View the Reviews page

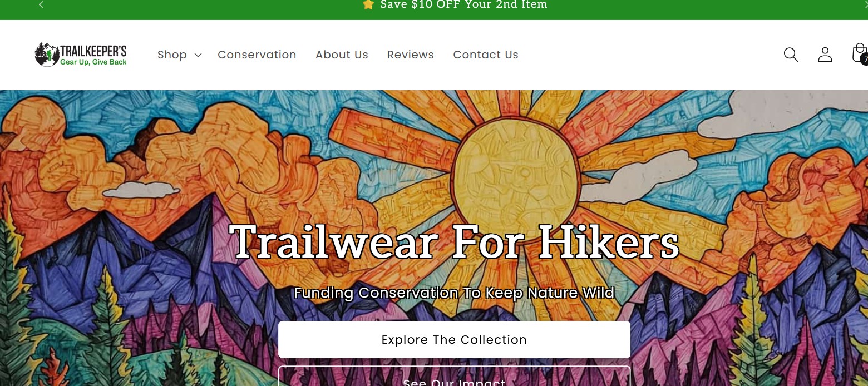click(x=411, y=55)
